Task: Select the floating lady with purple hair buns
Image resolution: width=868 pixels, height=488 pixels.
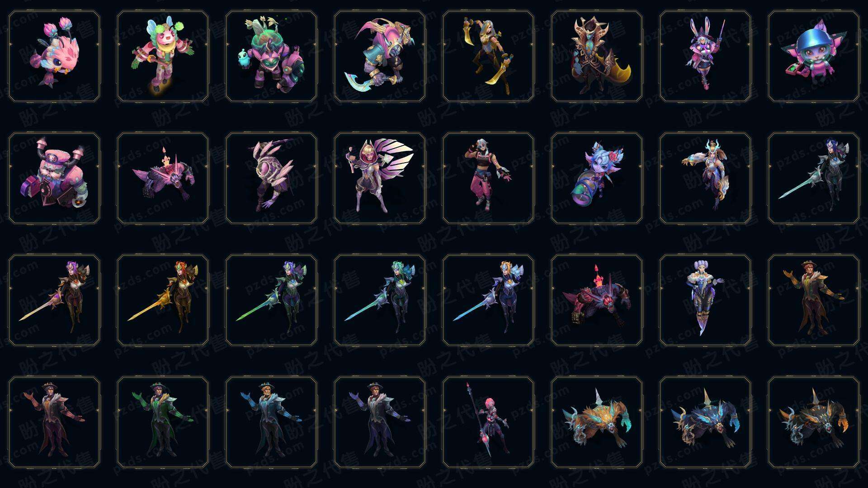Action: pos(705,300)
